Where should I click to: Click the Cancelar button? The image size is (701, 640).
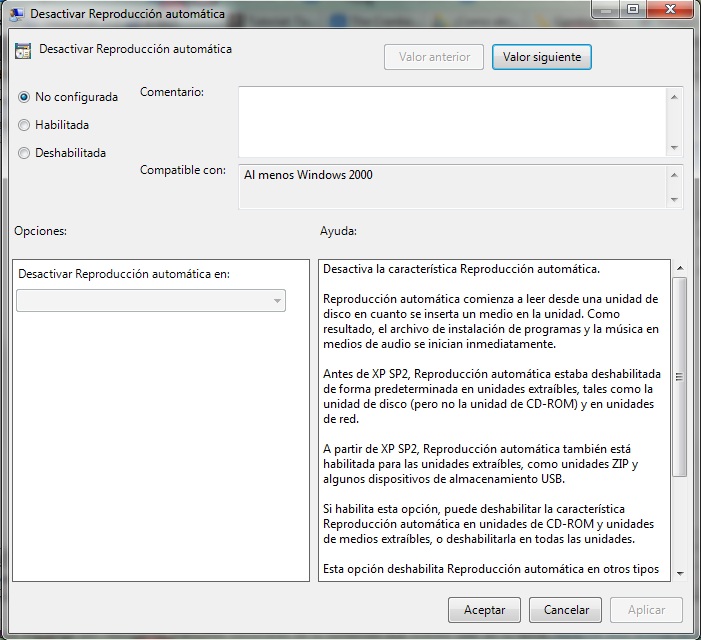566,610
